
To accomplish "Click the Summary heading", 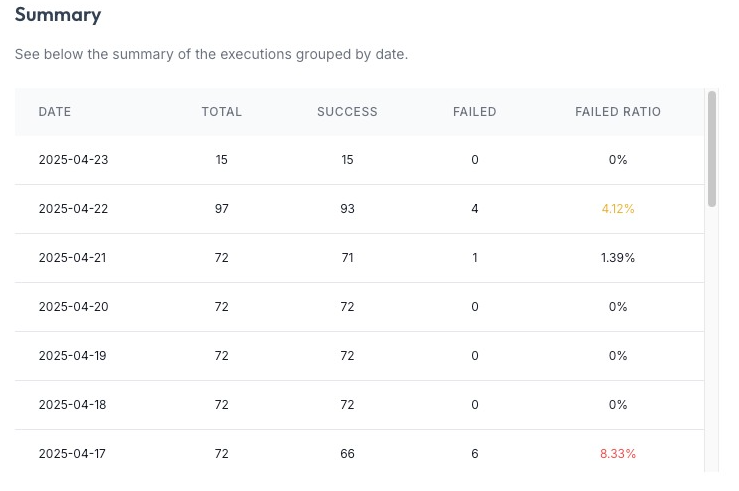I will [57, 15].
